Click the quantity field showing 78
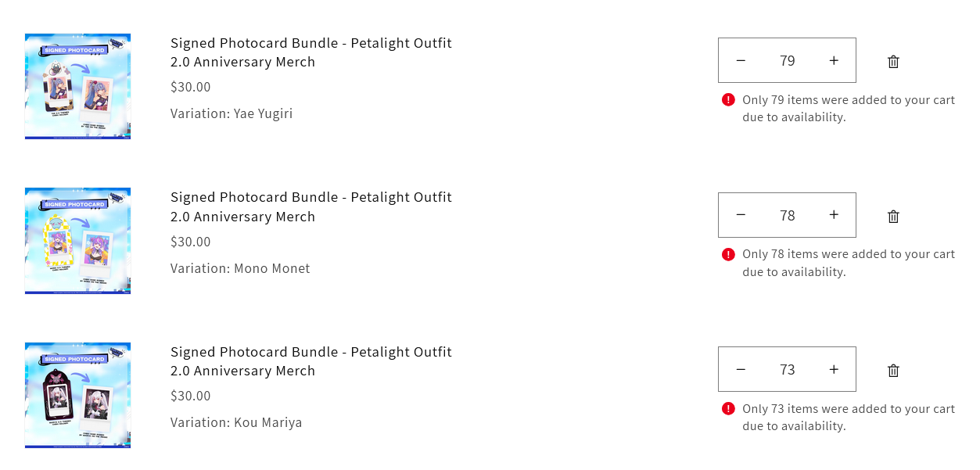 coord(787,215)
